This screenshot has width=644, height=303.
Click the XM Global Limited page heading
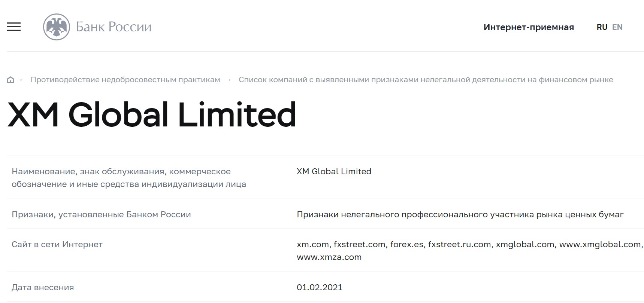(152, 114)
